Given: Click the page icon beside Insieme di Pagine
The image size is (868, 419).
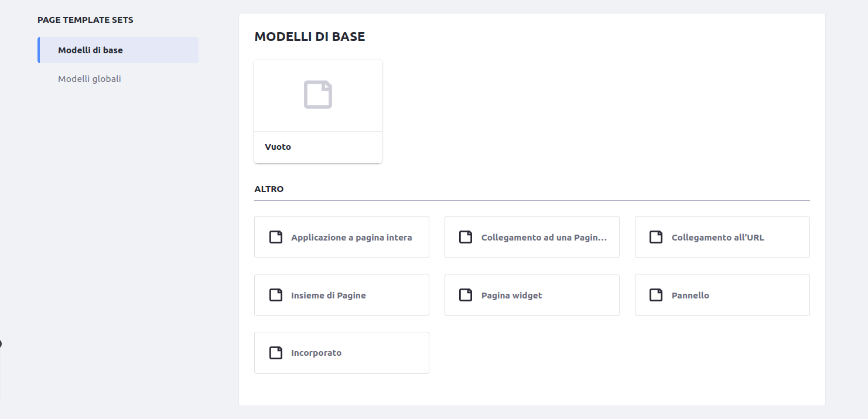Looking at the screenshot, I should tap(275, 295).
